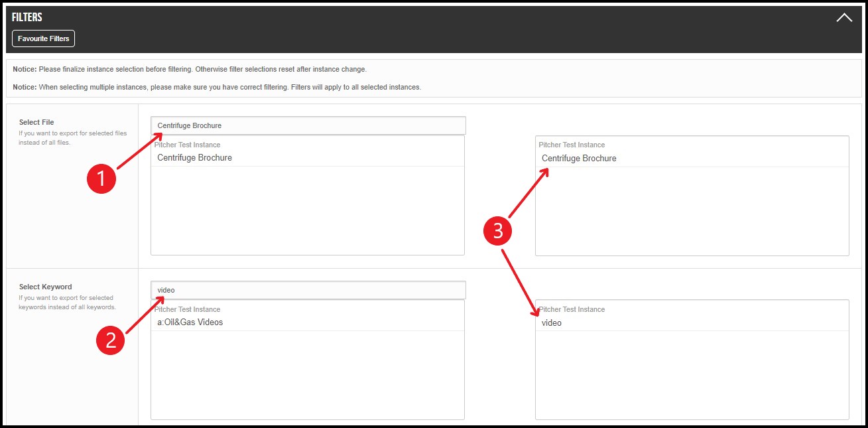Viewport: 868px width, 428px height.
Task: Click the notice about selecting multiple instances
Action: 217,87
